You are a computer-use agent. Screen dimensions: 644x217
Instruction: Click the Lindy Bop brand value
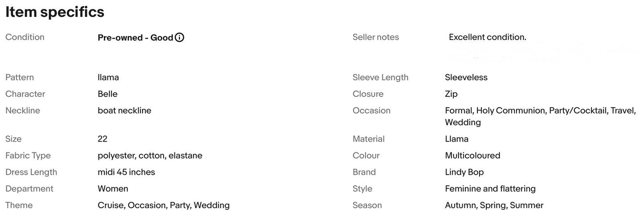pyautogui.click(x=464, y=172)
